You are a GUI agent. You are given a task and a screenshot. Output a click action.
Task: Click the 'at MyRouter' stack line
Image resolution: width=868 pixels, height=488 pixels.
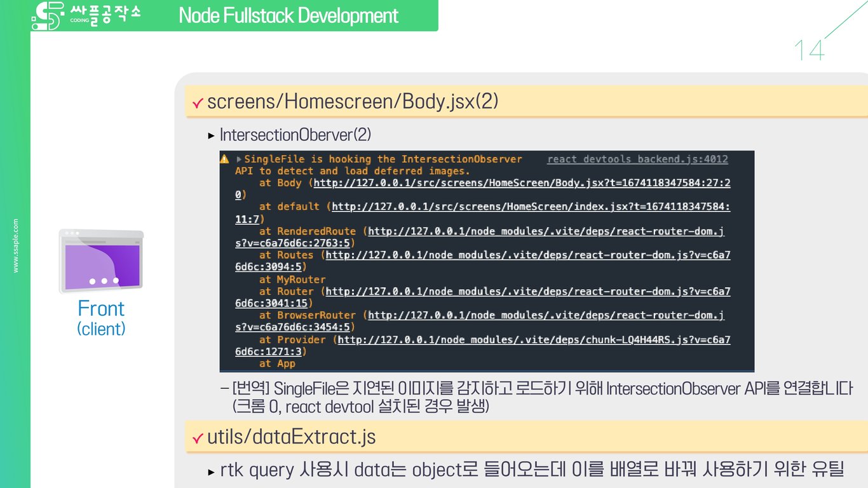coord(292,280)
